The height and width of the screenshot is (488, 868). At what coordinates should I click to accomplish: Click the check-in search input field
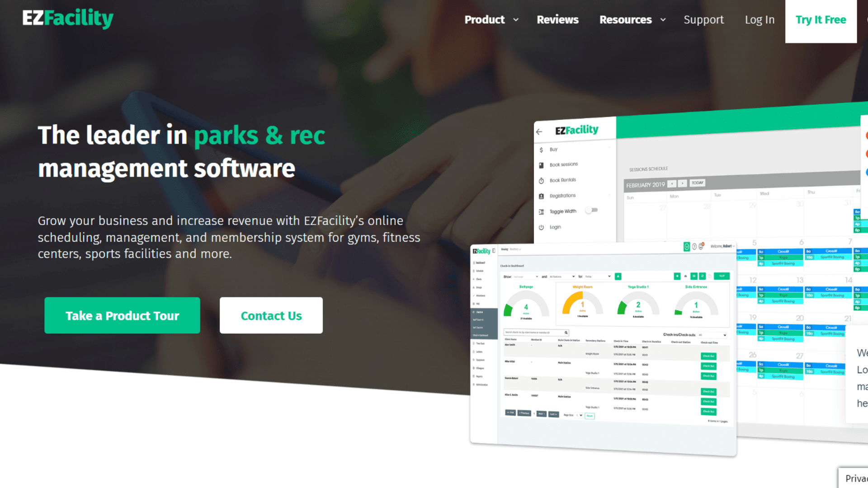[535, 333]
